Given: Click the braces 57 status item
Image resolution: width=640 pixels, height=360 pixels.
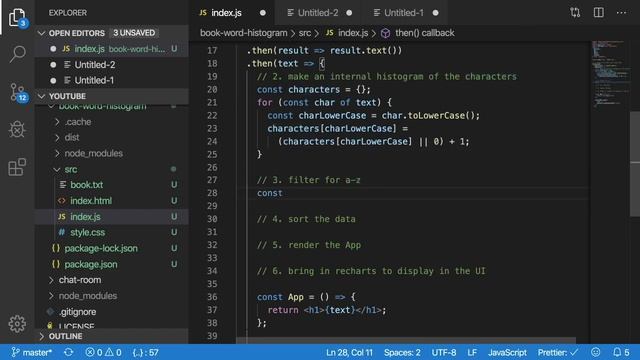Looking at the screenshot, I should [145, 352].
